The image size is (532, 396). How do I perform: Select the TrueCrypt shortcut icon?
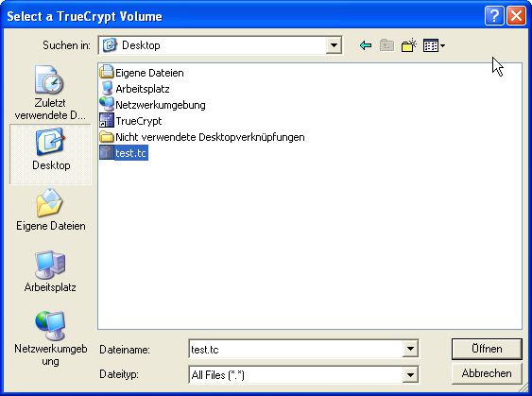pos(107,120)
